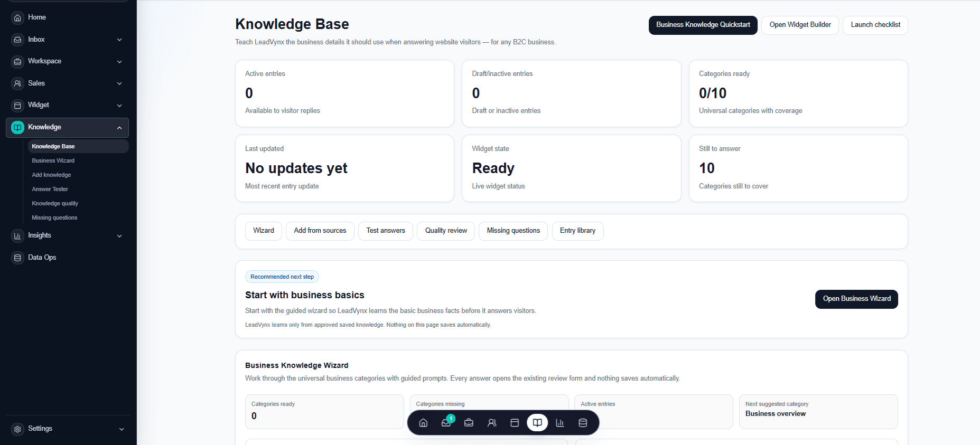980x445 pixels.
Task: Select the highlighted book icon in the floating dock
Action: tap(537, 423)
